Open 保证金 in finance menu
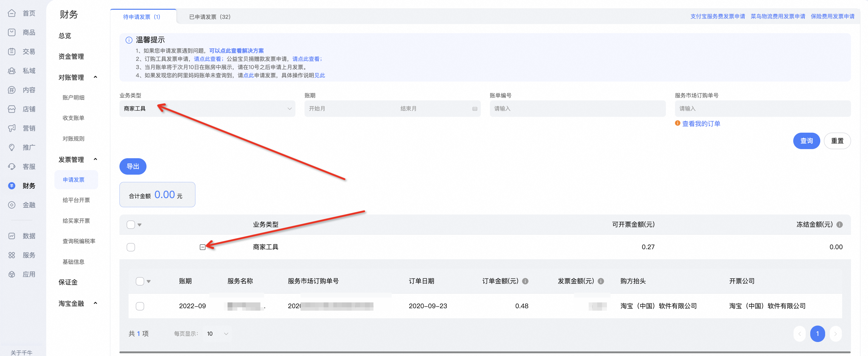This screenshot has height=356, width=868. [68, 282]
